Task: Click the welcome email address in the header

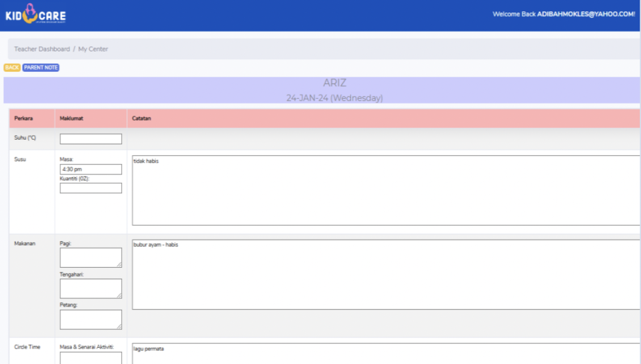Action: (586, 14)
